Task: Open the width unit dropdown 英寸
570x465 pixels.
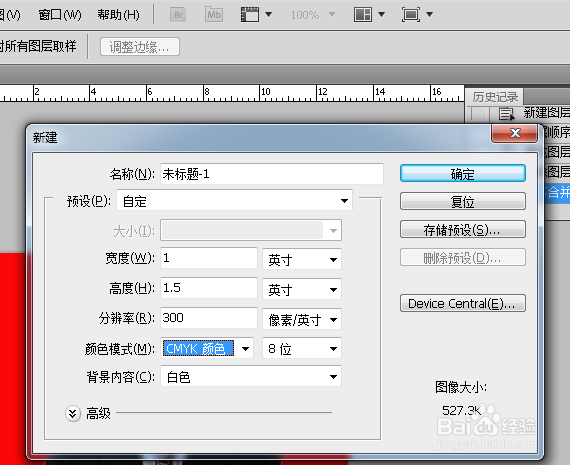Action: pyautogui.click(x=302, y=260)
